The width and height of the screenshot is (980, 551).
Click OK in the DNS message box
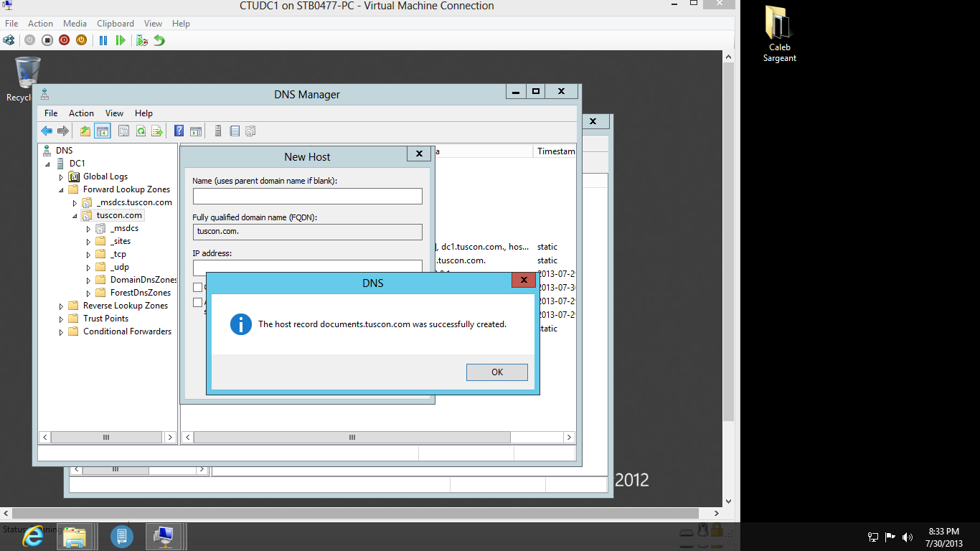(497, 372)
